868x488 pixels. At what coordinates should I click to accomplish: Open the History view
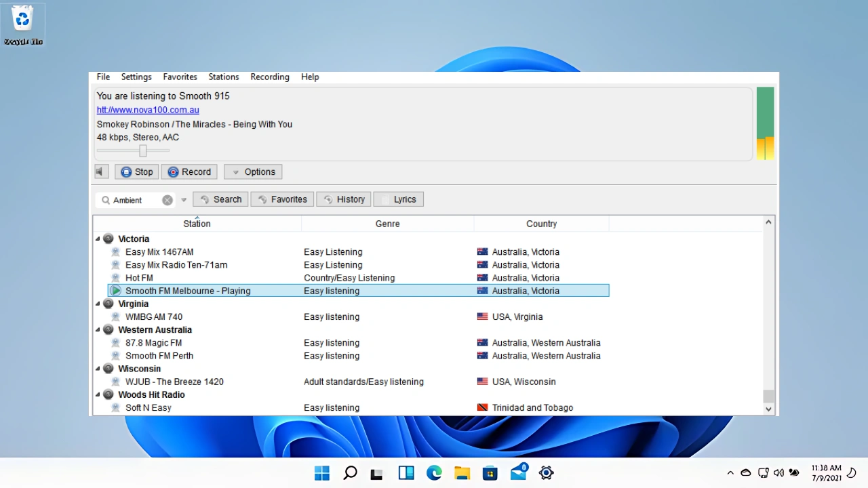click(343, 199)
